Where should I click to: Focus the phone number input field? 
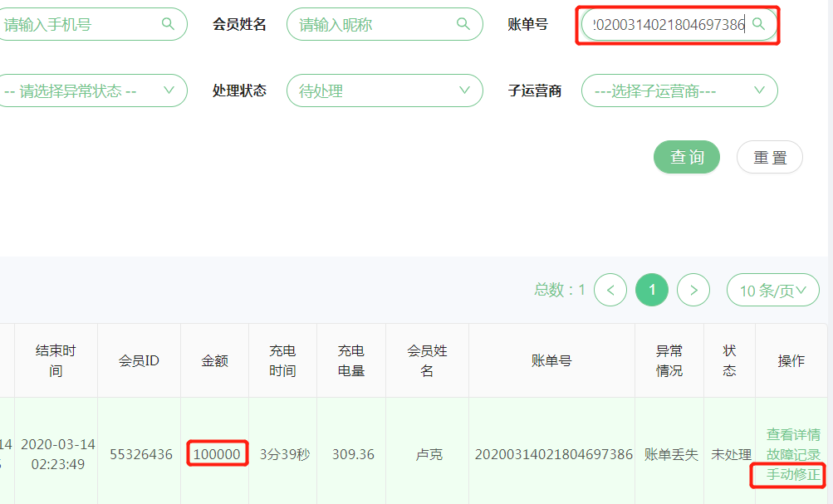(92, 24)
